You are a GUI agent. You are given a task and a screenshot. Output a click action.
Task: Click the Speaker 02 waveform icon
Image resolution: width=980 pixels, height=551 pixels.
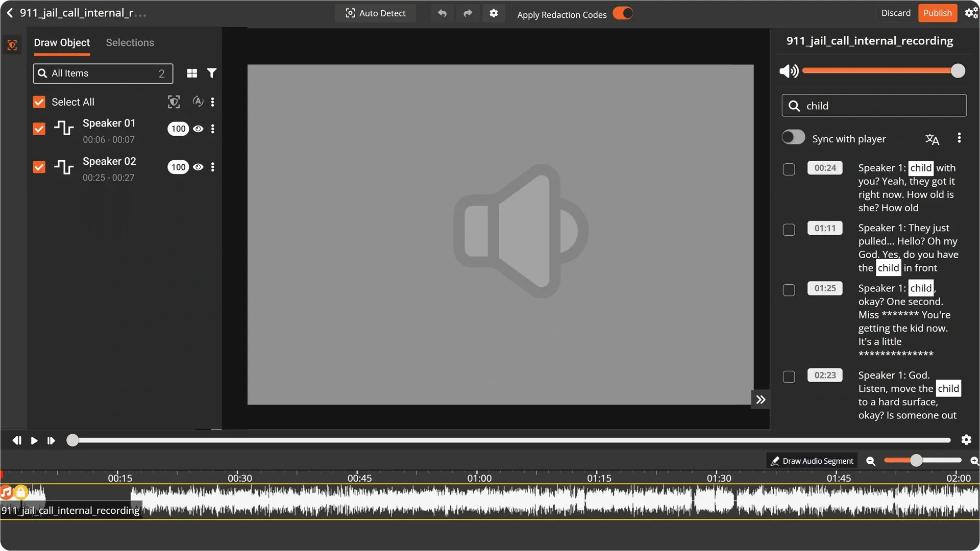pyautogui.click(x=64, y=166)
